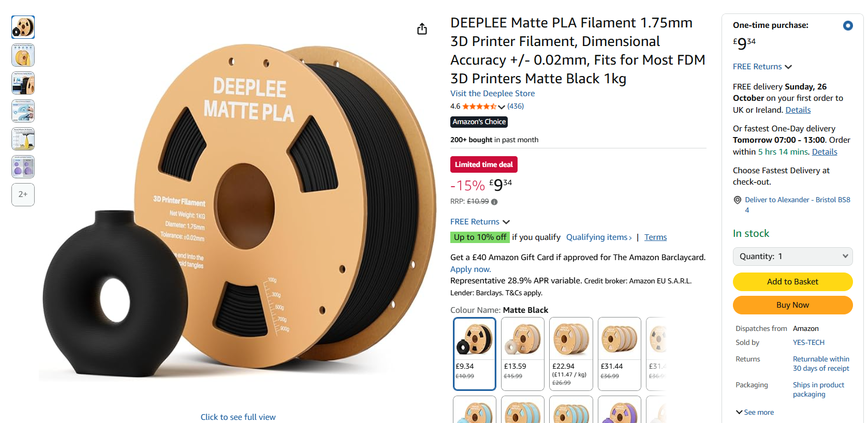Expand See more seller details
868x423 pixels.
click(755, 412)
